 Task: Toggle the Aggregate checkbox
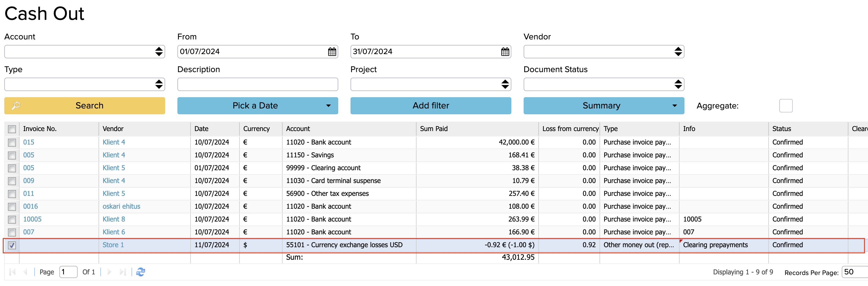coord(785,106)
